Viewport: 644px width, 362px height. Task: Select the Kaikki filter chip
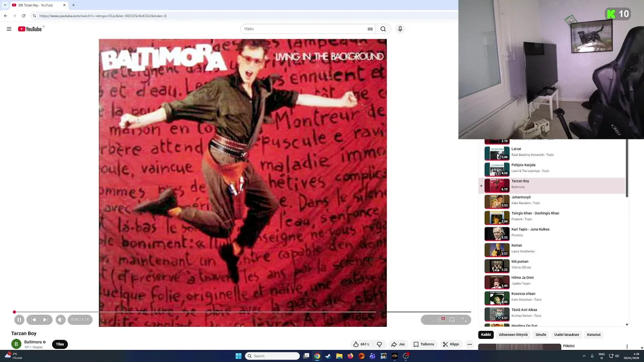pos(486,335)
